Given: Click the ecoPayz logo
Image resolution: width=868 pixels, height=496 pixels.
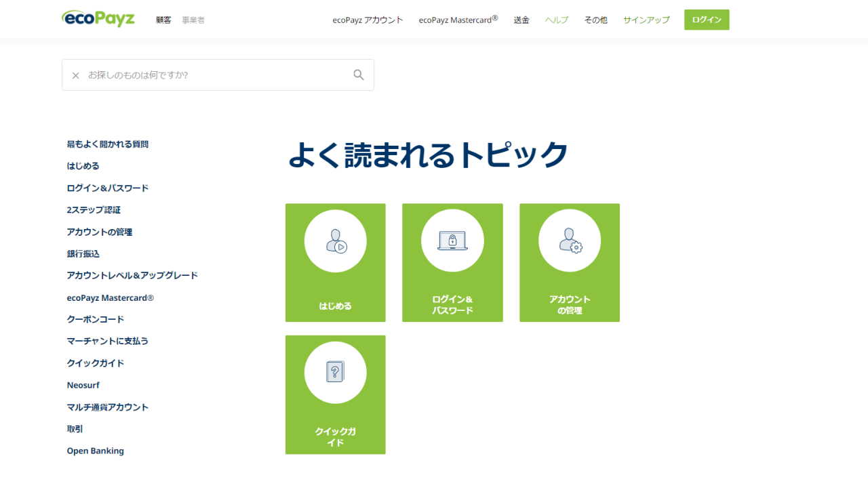Looking at the screenshot, I should click(98, 18).
